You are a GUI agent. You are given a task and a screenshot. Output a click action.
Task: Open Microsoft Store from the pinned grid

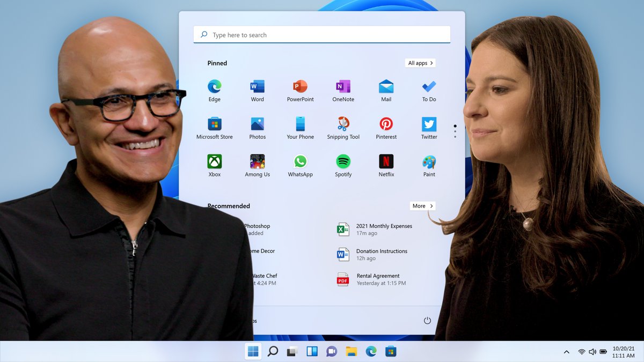point(214,128)
